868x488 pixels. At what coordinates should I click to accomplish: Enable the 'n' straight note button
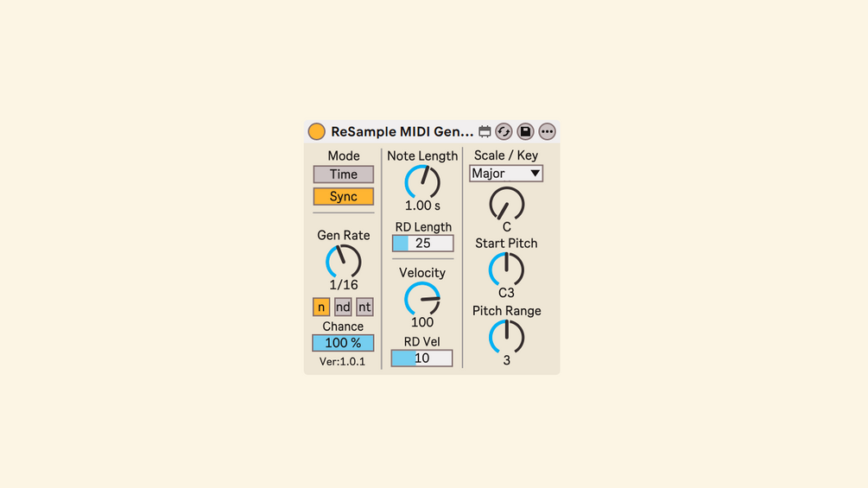coord(321,307)
